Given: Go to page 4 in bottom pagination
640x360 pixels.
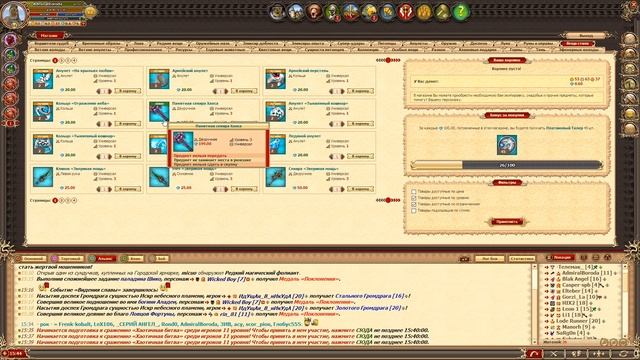Looking at the screenshot, I should (74, 200).
